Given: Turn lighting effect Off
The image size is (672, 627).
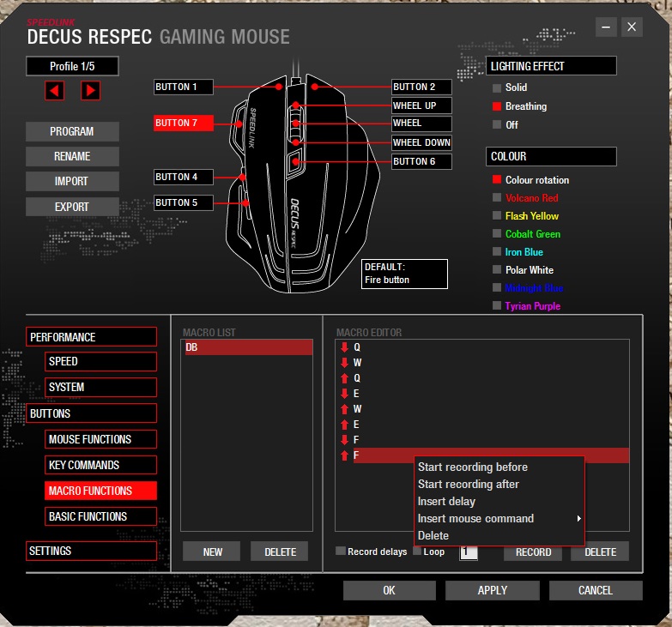Looking at the screenshot, I should (x=497, y=124).
